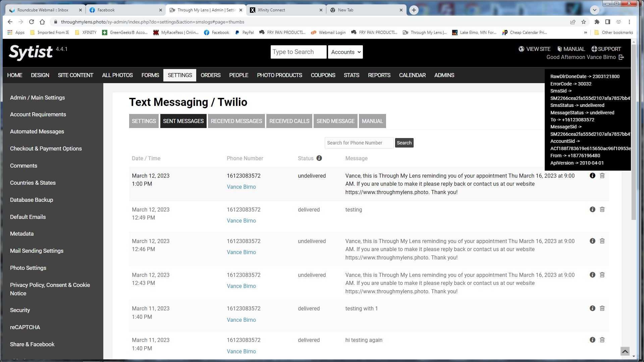644x362 pixels.
Task: Delete the 'hi testing again' message
Action: click(x=602, y=340)
